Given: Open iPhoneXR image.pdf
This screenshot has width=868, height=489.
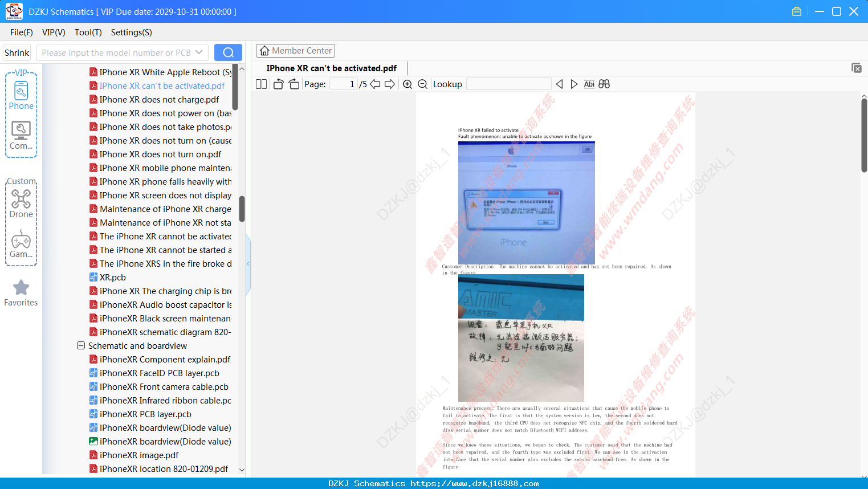Looking at the screenshot, I should 134,455.
